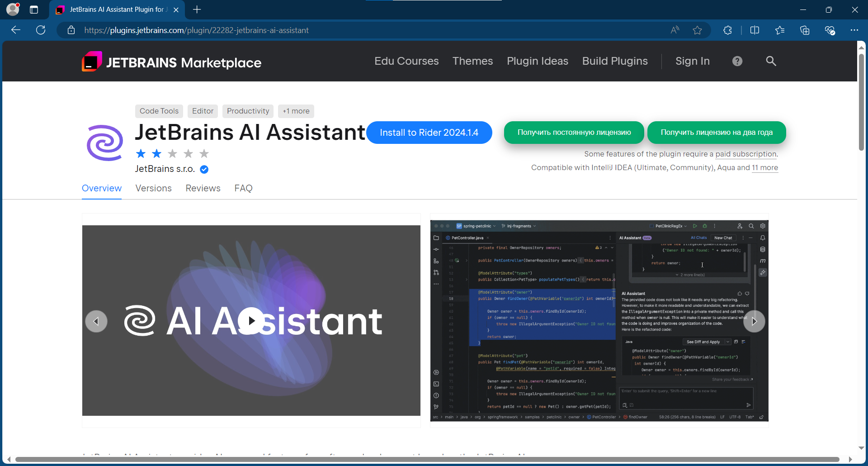Screen dimensions: 868x466
Task: Select the Overview tab
Action: pyautogui.click(x=102, y=188)
